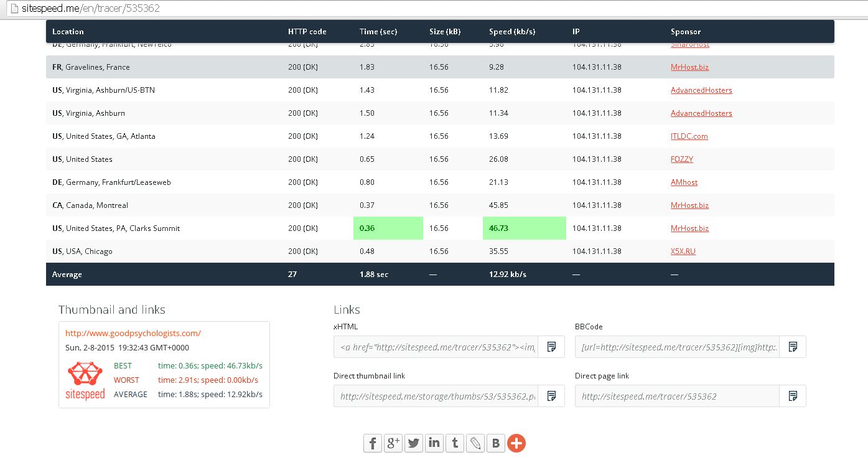Click the 'US, USA, Chicago' location cell
868x460 pixels.
tap(82, 251)
